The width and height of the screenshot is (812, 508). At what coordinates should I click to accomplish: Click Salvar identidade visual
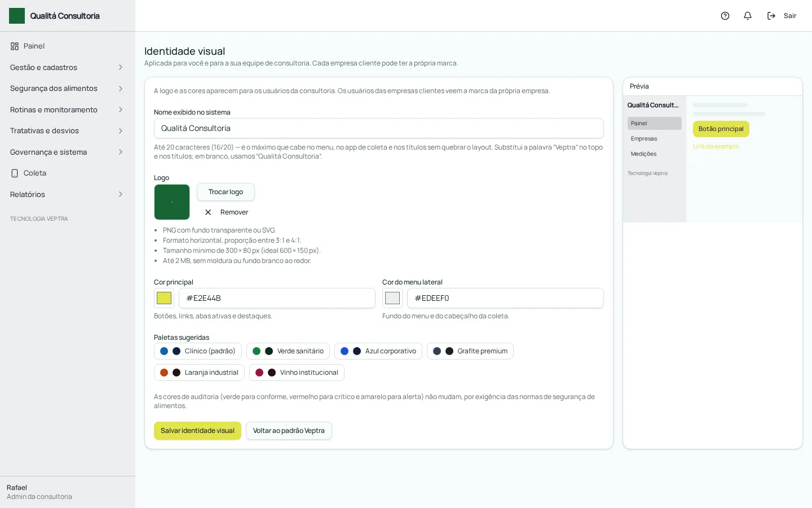[x=197, y=431]
